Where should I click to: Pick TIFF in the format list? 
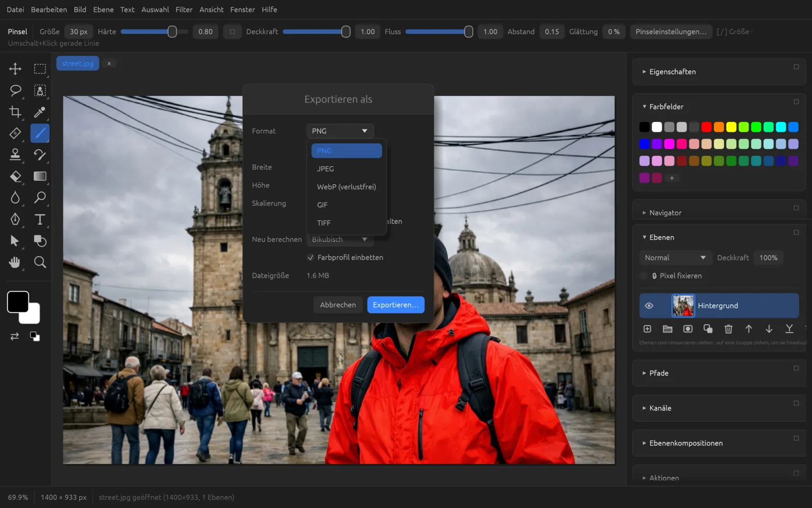click(x=347, y=223)
